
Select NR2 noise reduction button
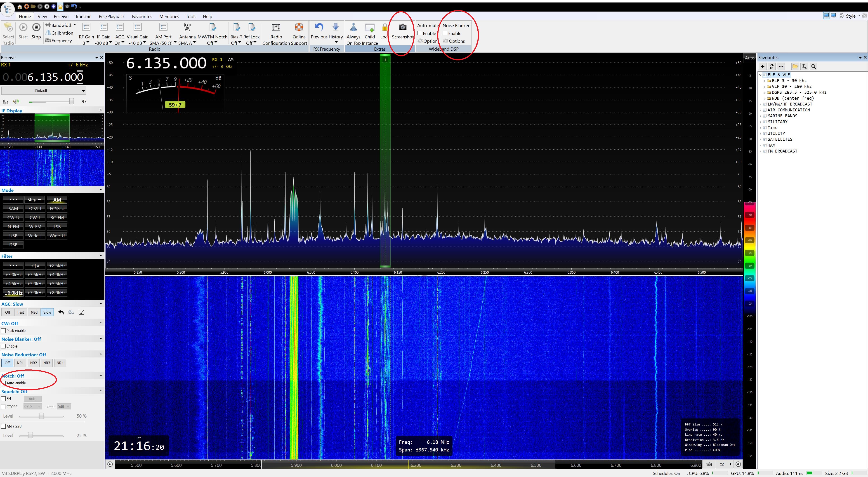pos(33,363)
